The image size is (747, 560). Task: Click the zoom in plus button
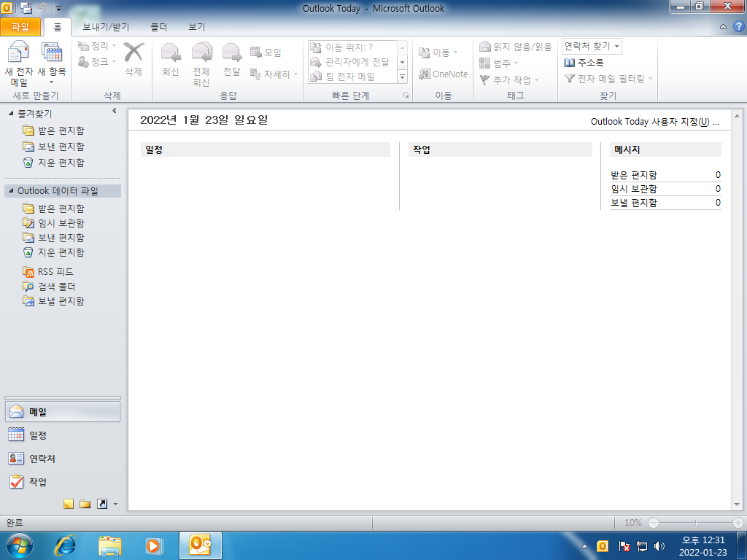click(738, 522)
